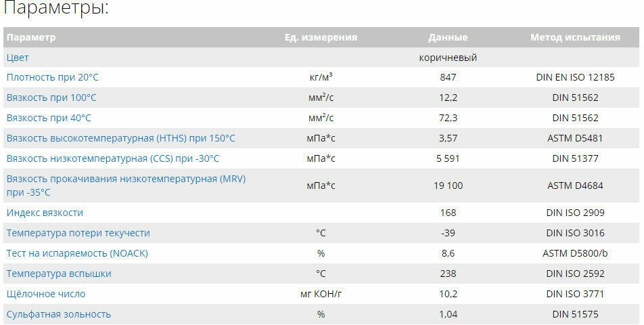The width and height of the screenshot is (644, 325).
Task: Click the Вязкость при 40°C link
Action: point(49,118)
